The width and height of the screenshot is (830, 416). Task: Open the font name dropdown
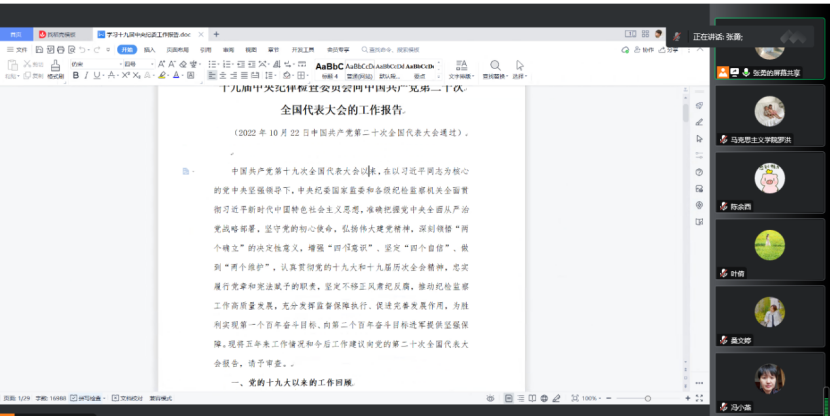[121, 64]
